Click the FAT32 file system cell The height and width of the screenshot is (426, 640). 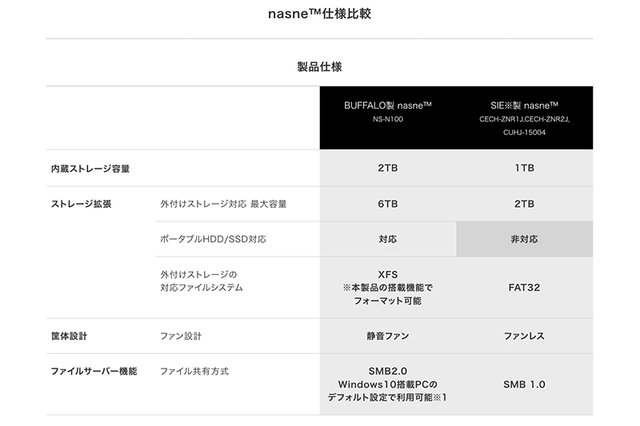click(525, 287)
